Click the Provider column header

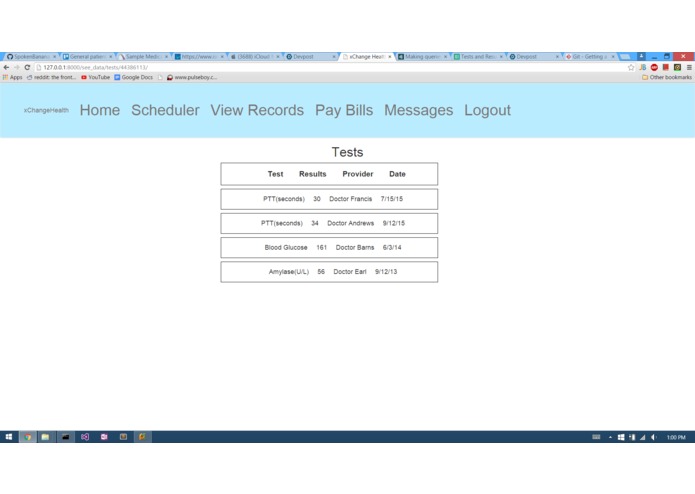pyautogui.click(x=358, y=174)
